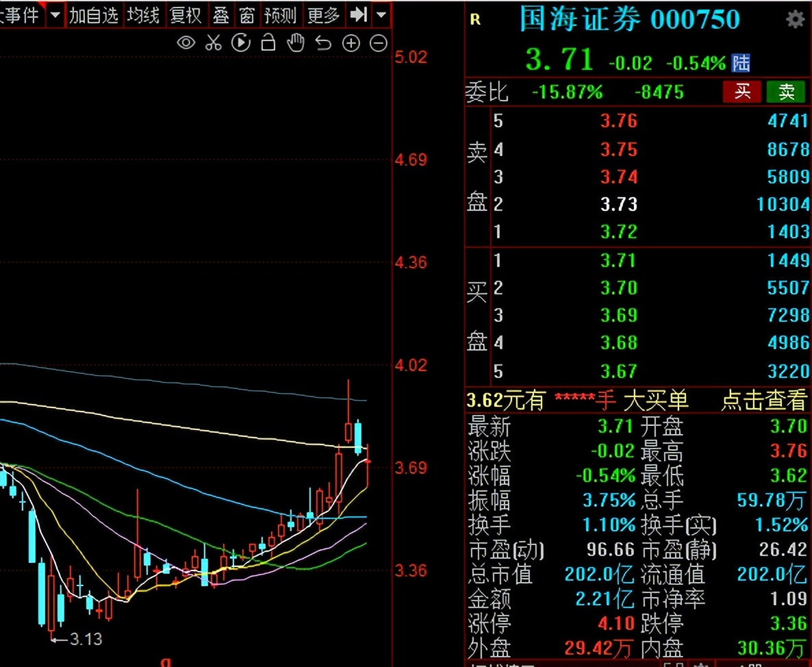
Task: Toggle the eye visibility icon in chart toolbar
Action: [186, 43]
